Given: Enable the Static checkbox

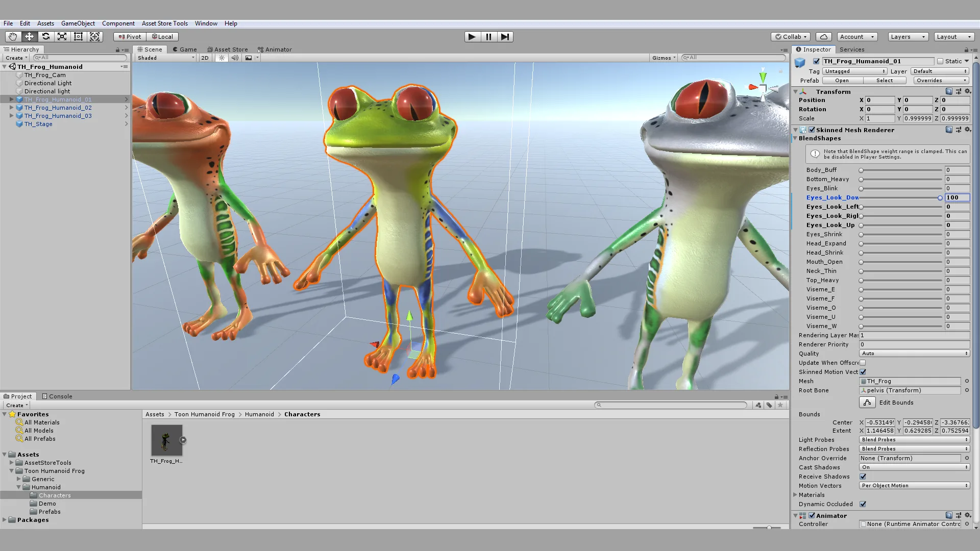Looking at the screenshot, I should coord(940,61).
